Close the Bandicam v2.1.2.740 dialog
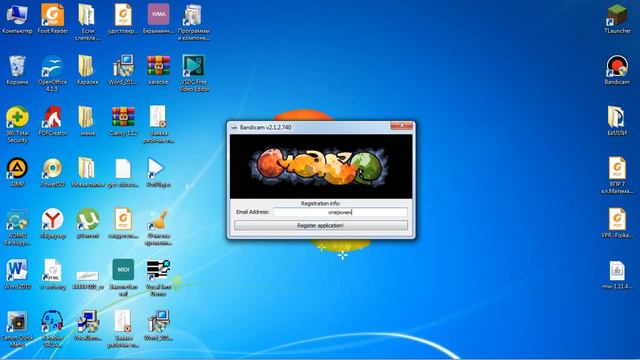Viewport: 640px width, 360px height. click(x=402, y=126)
